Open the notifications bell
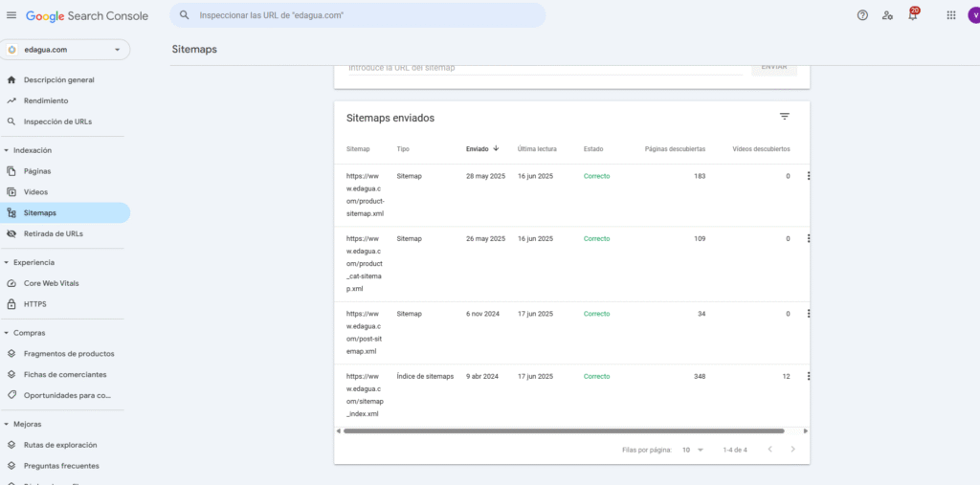This screenshot has height=485, width=980. pyautogui.click(x=912, y=15)
